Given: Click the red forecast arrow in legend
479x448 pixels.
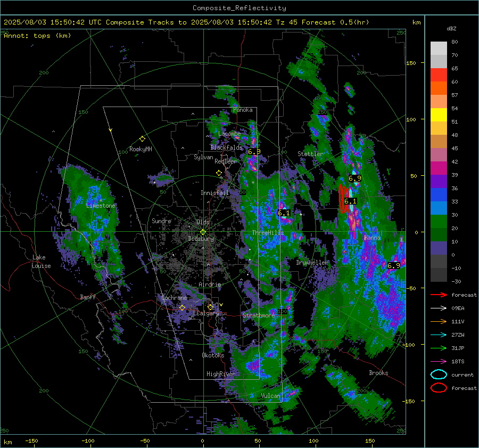Looking at the screenshot, I should click(x=439, y=295).
